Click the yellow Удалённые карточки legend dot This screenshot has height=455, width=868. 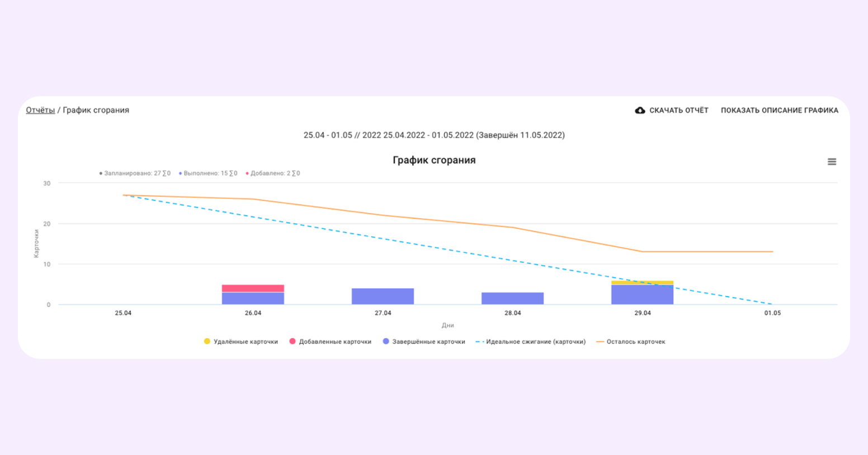207,341
